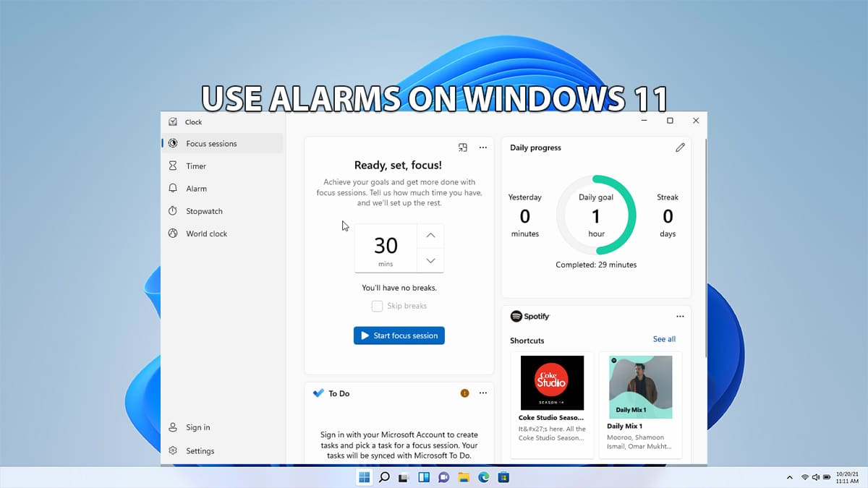Click the World clock globe icon

(173, 234)
